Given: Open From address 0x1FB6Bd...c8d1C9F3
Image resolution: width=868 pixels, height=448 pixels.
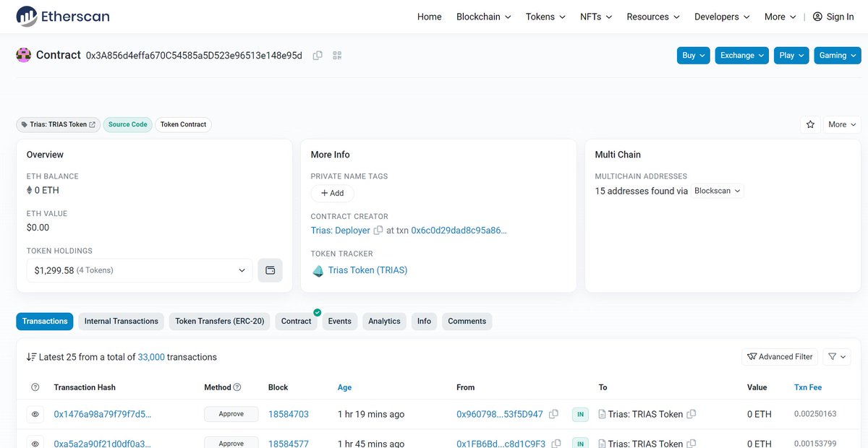Looking at the screenshot, I should 501,443.
